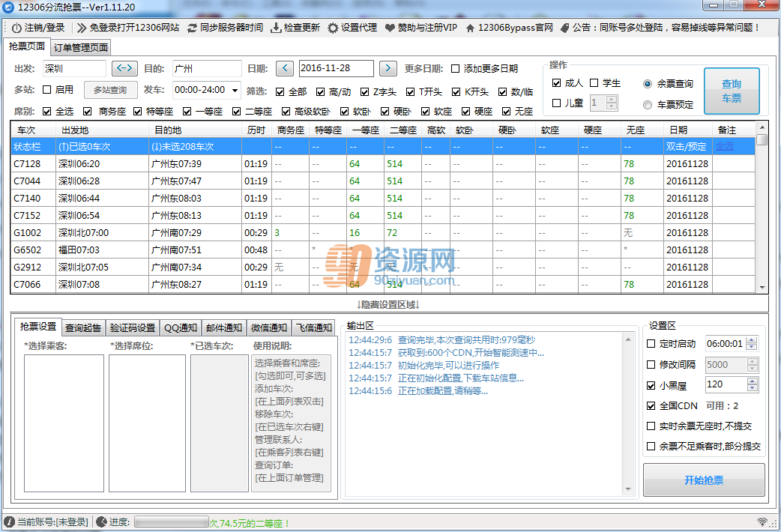Click the 输出区 log scrollbar down arrow
The height and width of the screenshot is (532, 781).
click(628, 489)
